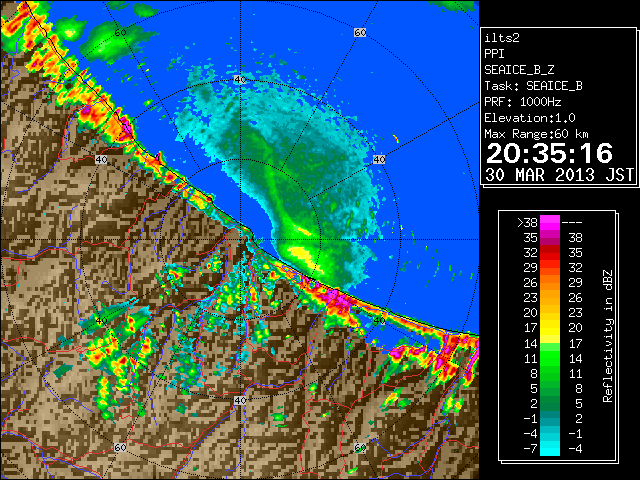
Task: Click the 'Reflectivity in dBZ' vertical label
Action: click(608, 336)
